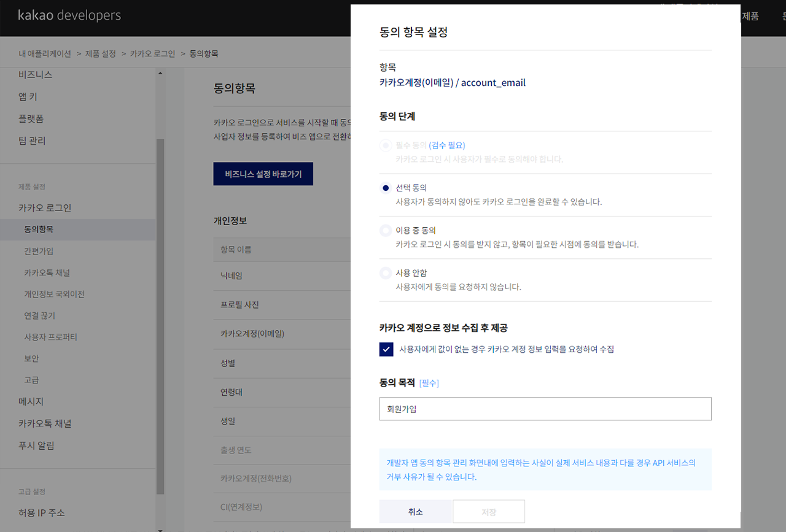The height and width of the screenshot is (532, 786).
Task: Open 카카오 로그인 breadcrumb link
Action: [152, 53]
